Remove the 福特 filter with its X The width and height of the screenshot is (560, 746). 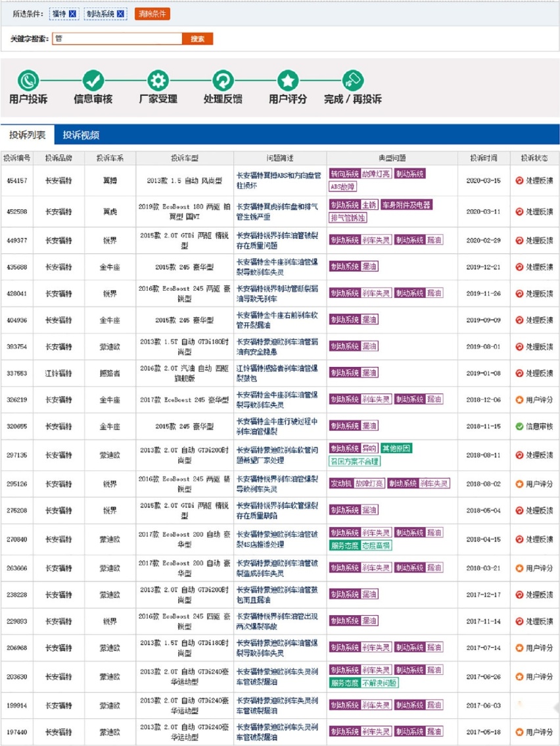73,14
